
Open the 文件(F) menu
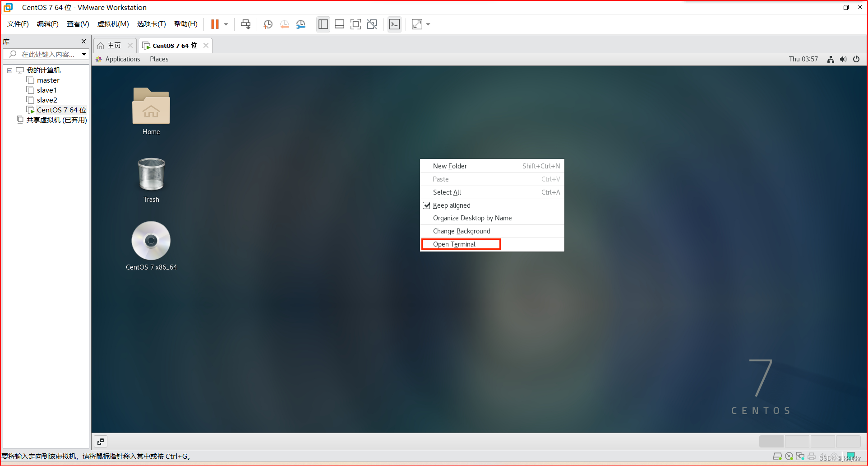(x=18, y=24)
